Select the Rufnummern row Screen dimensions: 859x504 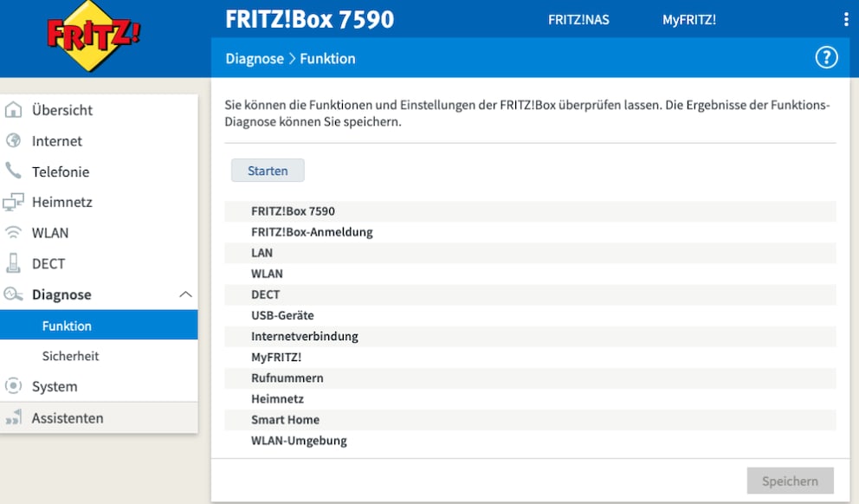(530, 378)
